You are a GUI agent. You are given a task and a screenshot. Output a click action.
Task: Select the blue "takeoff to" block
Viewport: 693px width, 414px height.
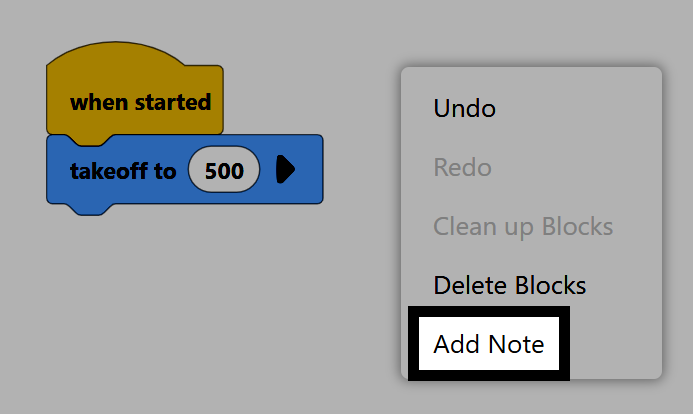[x=120, y=171]
